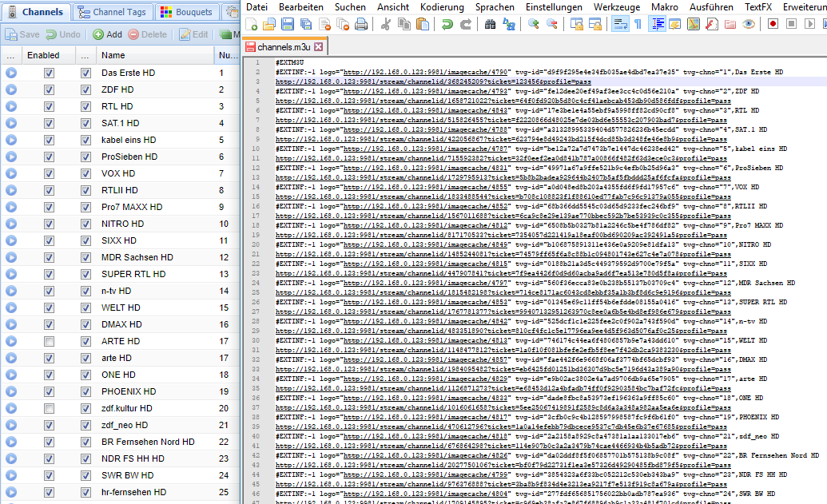Close the channels.m3u document tab
This screenshot has width=827, height=504.
318,47
